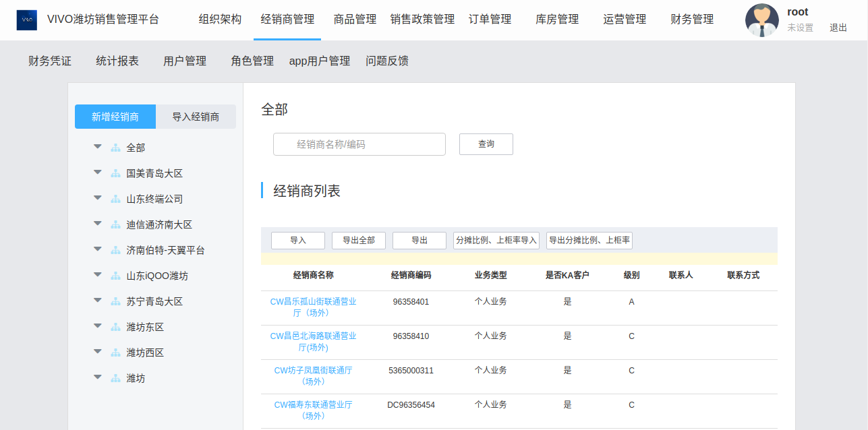Select org icon beside 山东终端公司

(x=115, y=199)
